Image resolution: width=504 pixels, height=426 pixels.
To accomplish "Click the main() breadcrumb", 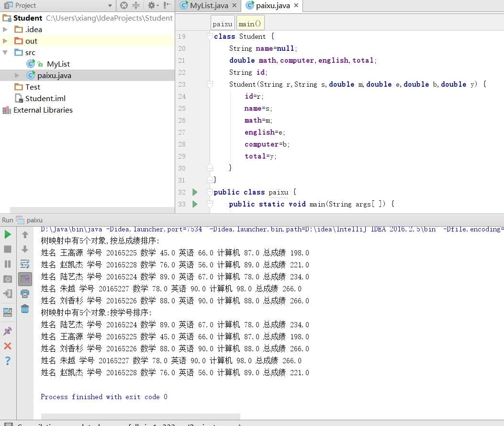I will click(250, 23).
